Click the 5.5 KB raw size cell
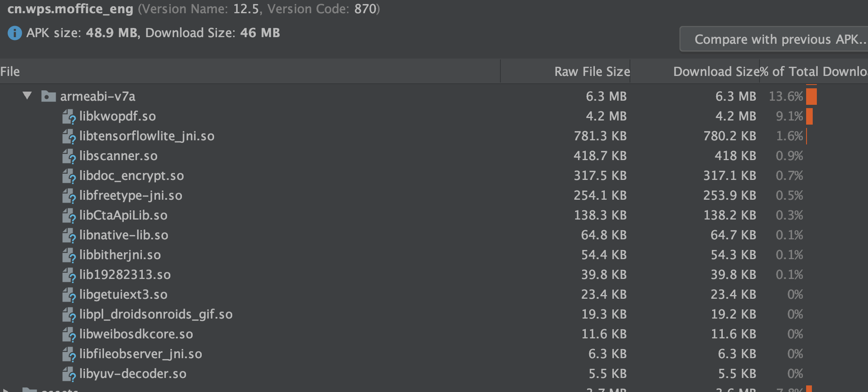This screenshot has height=392, width=868. click(x=608, y=373)
